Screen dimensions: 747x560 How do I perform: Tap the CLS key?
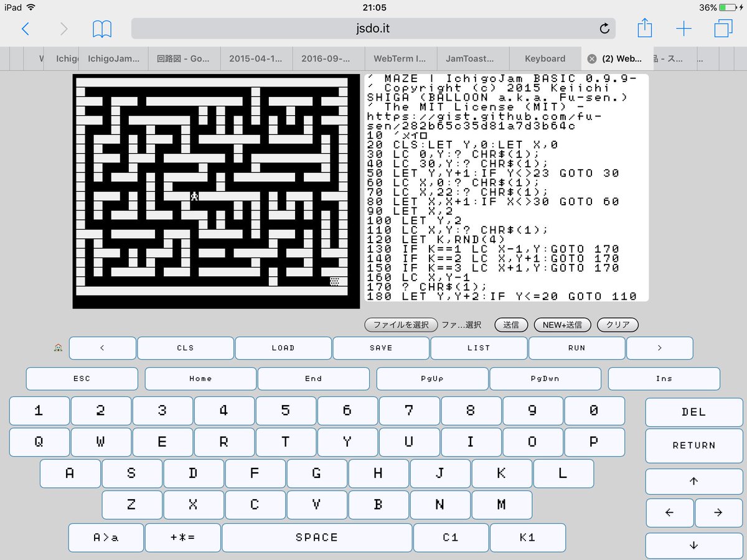tap(186, 348)
